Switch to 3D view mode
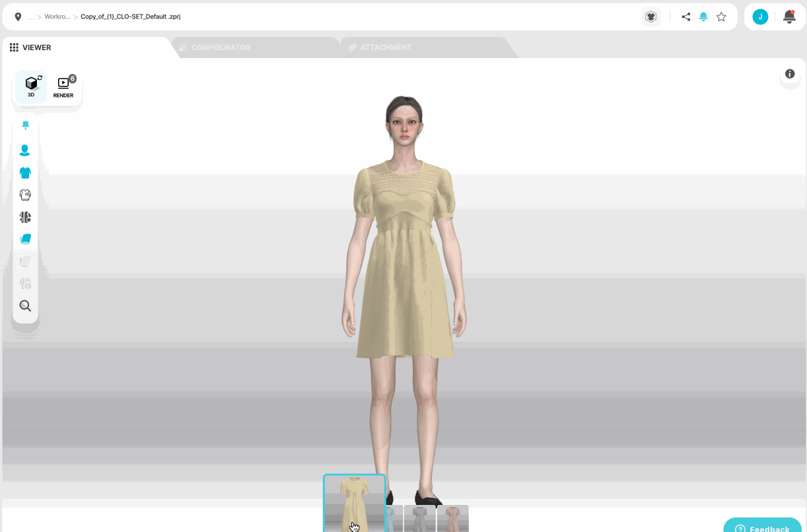Screen dimensions: 807x532 click(31, 86)
